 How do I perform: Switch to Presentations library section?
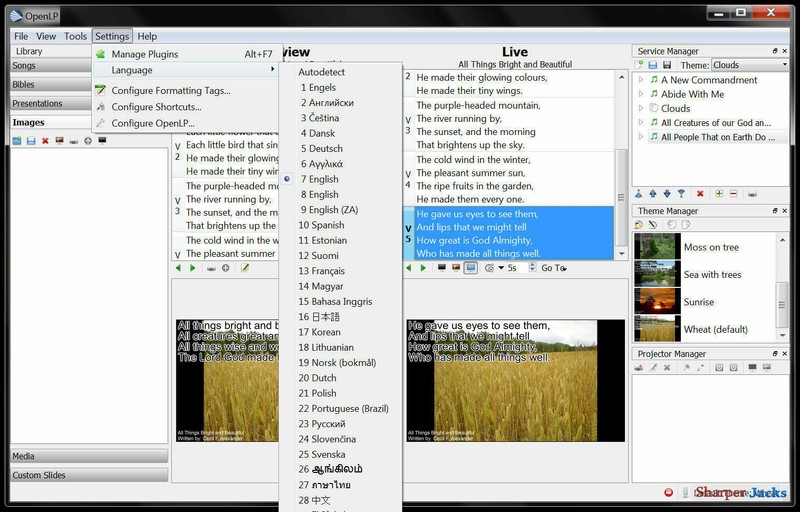coord(51,103)
